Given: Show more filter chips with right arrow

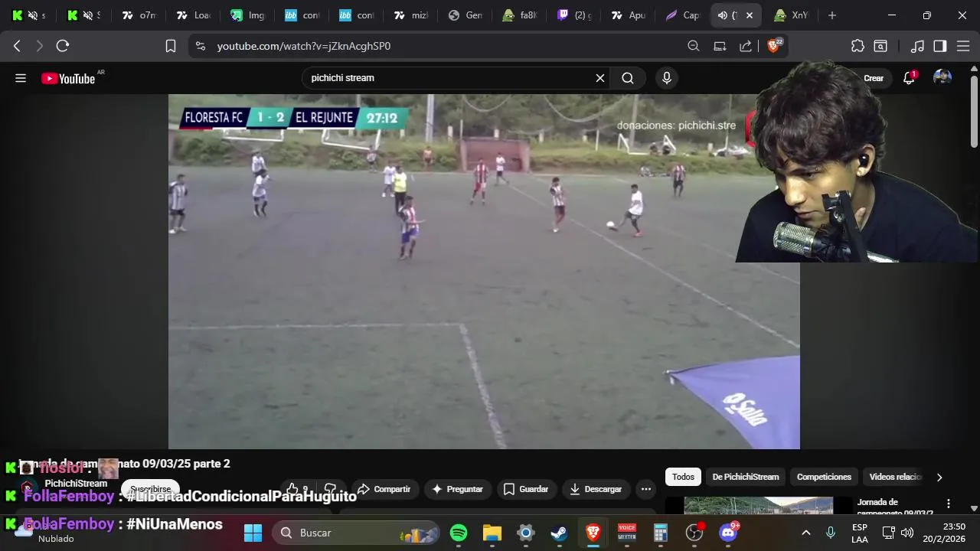Looking at the screenshot, I should pyautogui.click(x=939, y=477).
